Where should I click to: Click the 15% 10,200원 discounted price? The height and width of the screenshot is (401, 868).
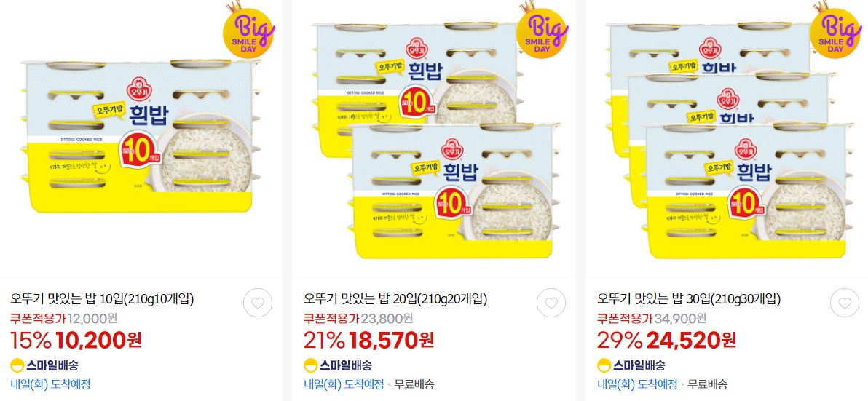[x=76, y=340]
